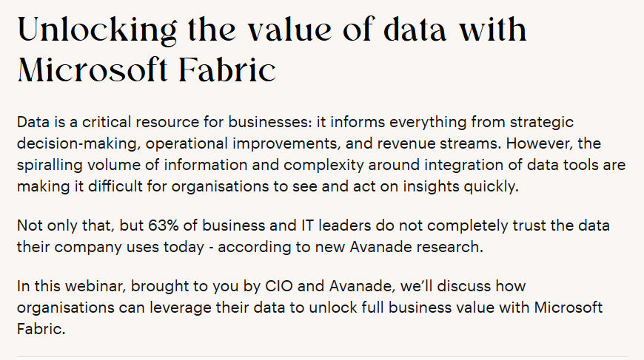Click "Microsoft Fabric" in the page title
The image size is (644, 360).
click(x=146, y=69)
